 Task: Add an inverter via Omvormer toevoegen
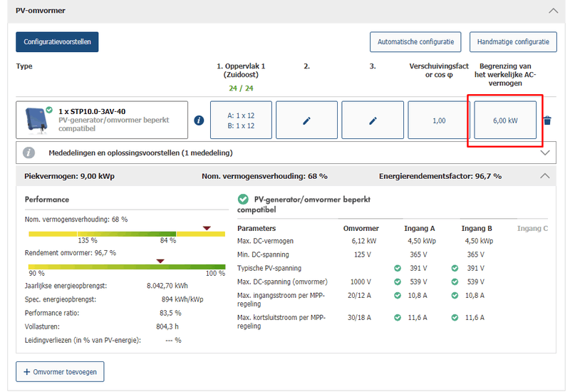point(60,371)
